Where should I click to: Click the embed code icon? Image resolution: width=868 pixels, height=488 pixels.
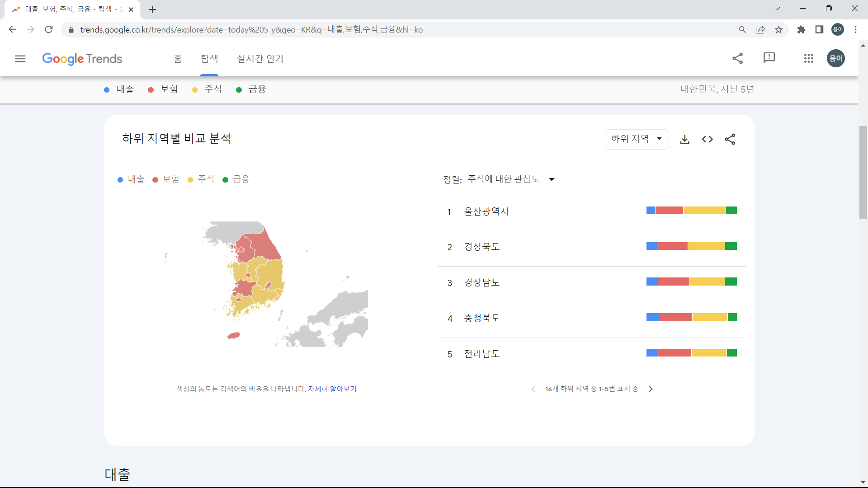coord(707,139)
